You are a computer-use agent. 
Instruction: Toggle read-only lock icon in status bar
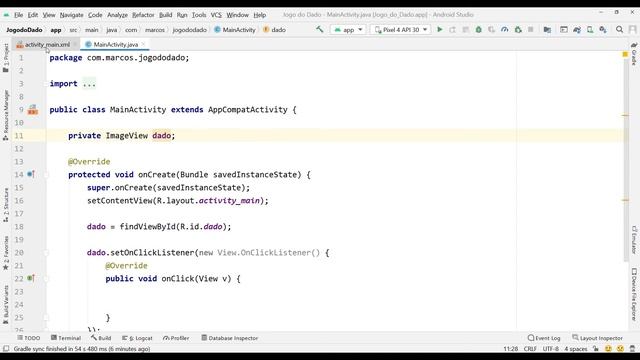click(x=596, y=349)
